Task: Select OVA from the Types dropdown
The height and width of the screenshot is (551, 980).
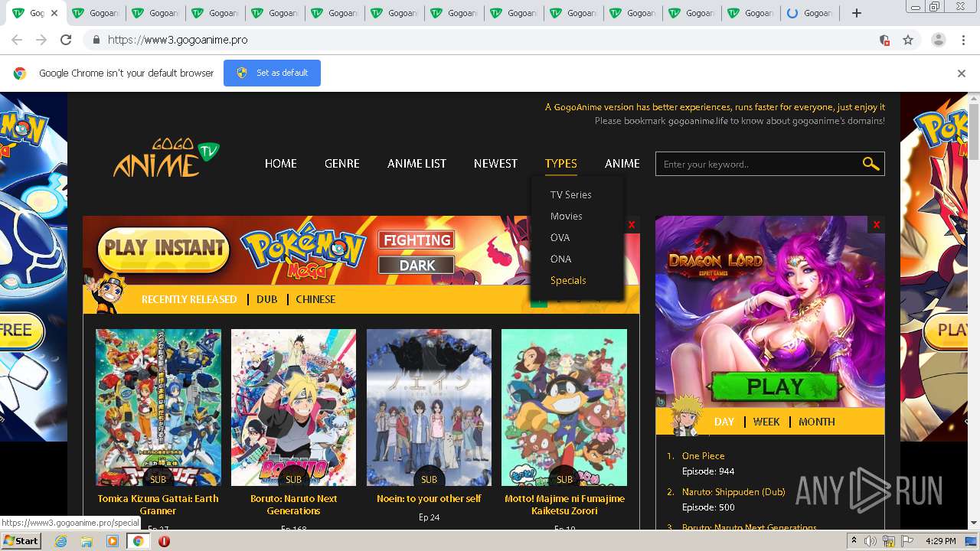Action: tap(560, 237)
